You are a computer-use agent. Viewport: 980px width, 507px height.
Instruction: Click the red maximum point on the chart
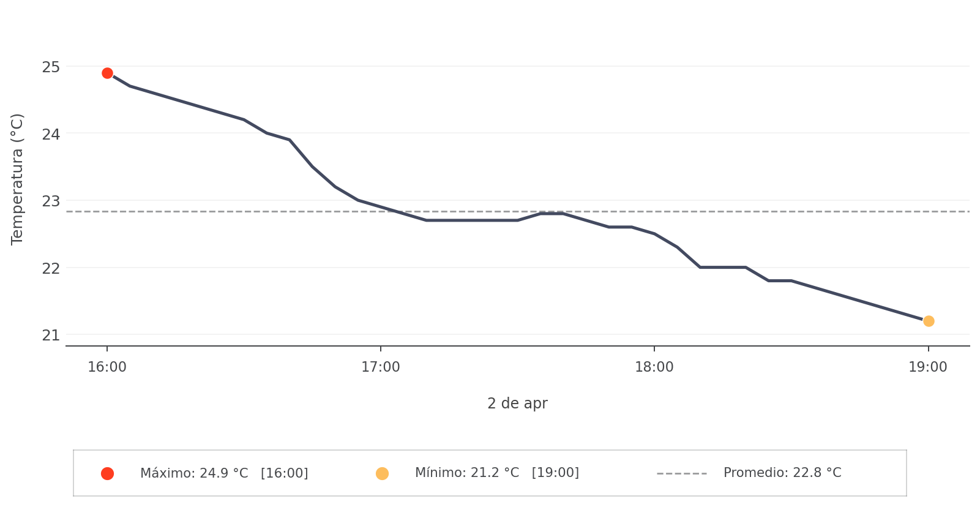click(x=107, y=73)
